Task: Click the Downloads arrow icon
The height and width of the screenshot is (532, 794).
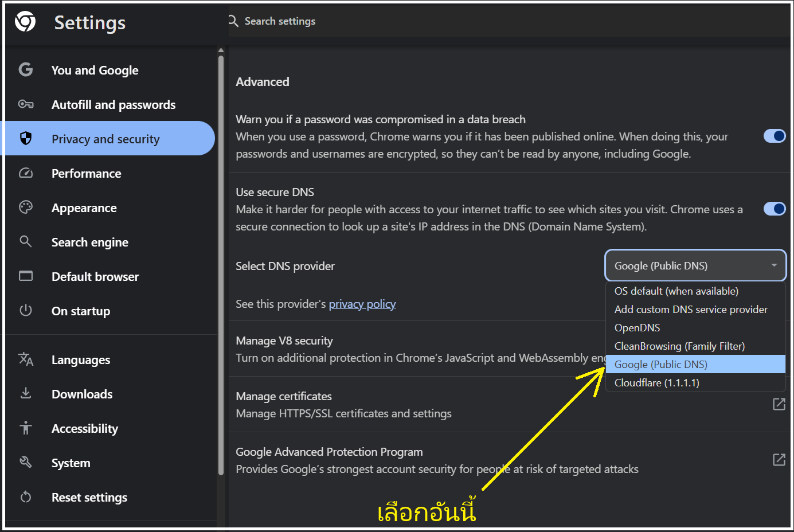Action: pyautogui.click(x=26, y=393)
